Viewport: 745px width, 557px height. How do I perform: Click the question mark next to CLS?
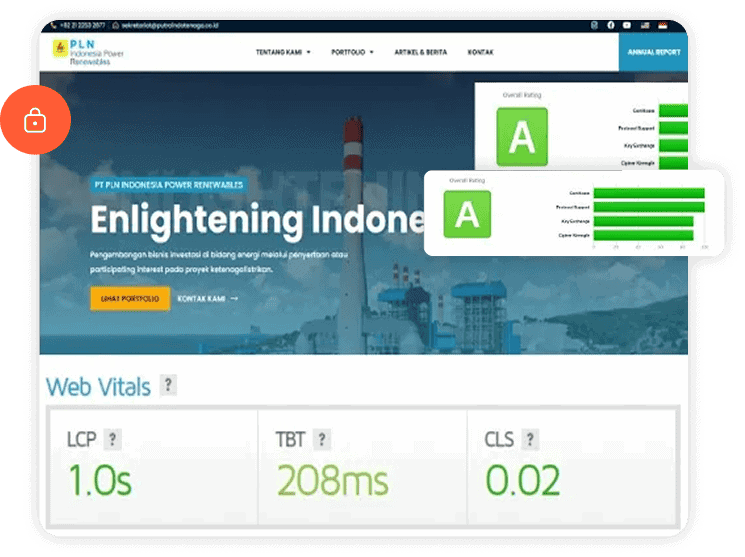click(529, 439)
